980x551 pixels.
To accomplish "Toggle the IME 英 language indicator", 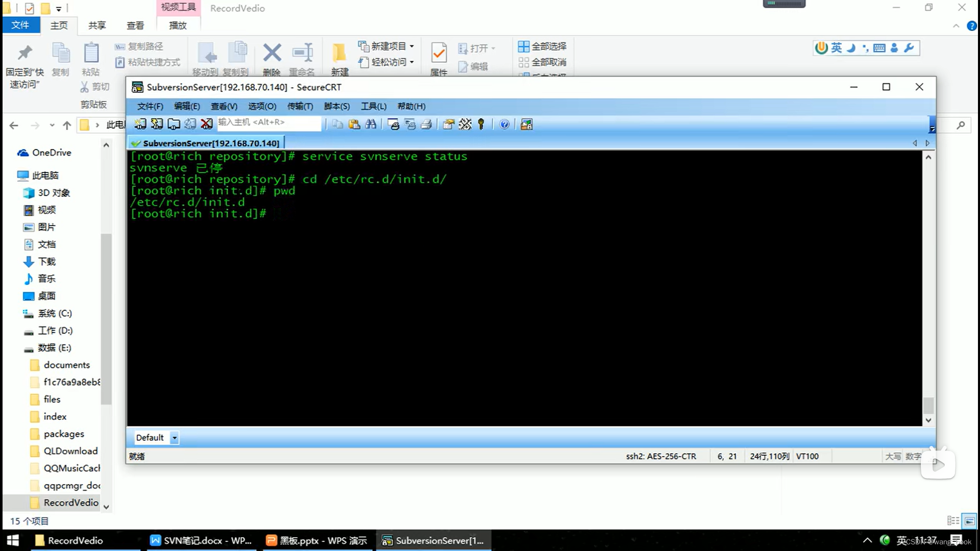I will (836, 48).
